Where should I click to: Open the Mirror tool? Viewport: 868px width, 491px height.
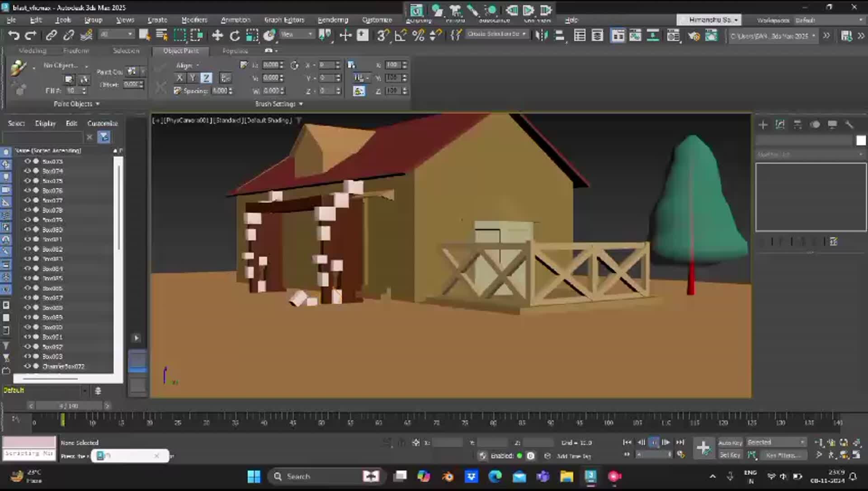tap(542, 35)
